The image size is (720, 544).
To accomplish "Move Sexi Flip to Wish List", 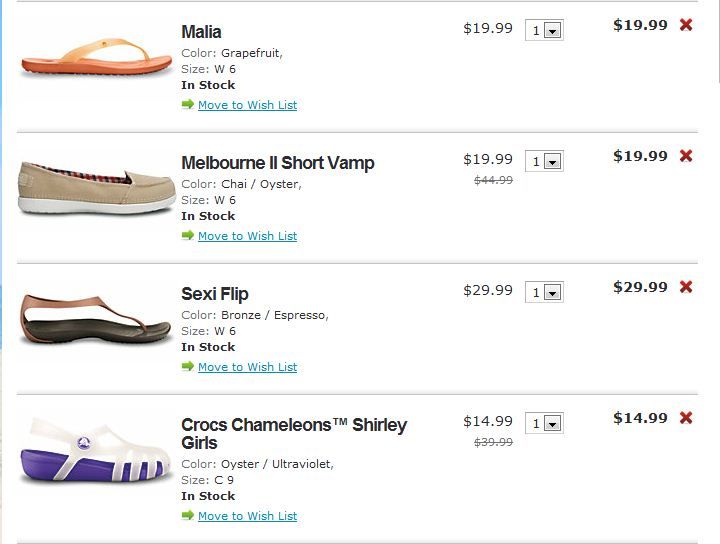I will point(247,367).
